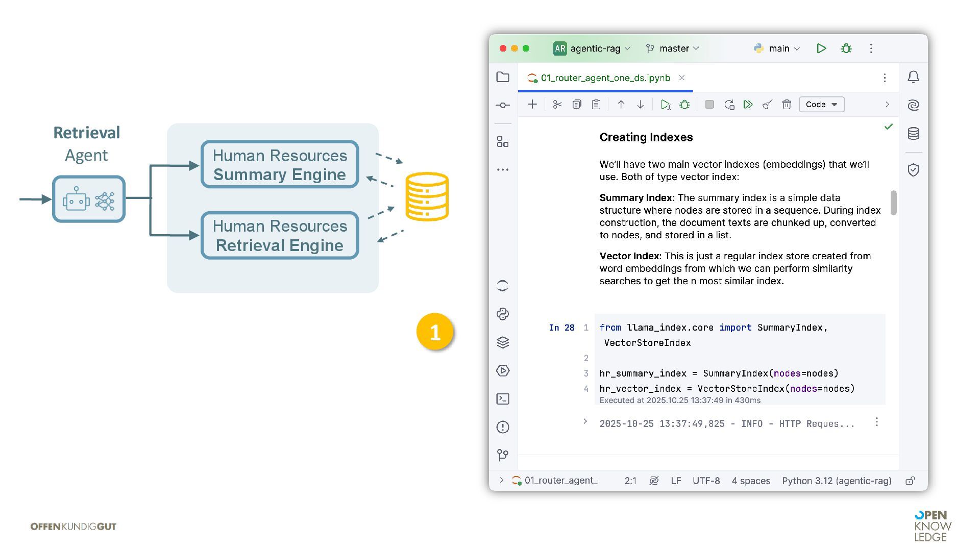Toggle read-only lock icon in status bar

click(910, 481)
